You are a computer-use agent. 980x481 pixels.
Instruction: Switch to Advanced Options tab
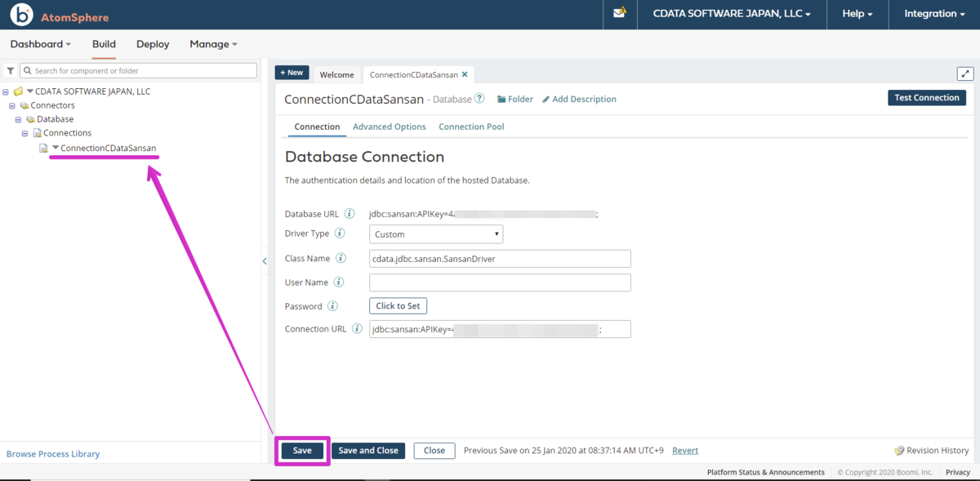click(x=390, y=127)
